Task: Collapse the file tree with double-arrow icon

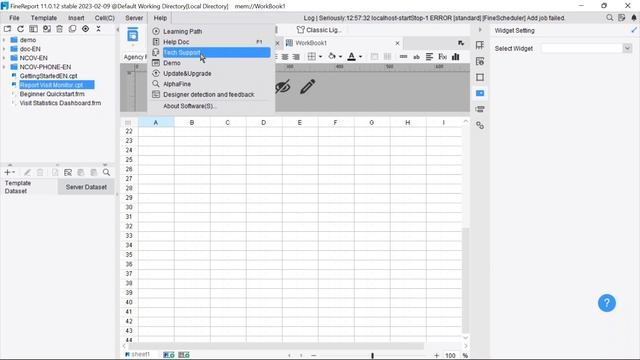Action: [98, 29]
